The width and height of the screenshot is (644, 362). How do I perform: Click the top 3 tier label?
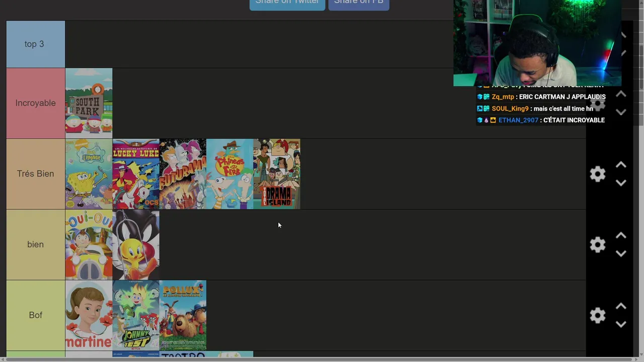point(36,44)
